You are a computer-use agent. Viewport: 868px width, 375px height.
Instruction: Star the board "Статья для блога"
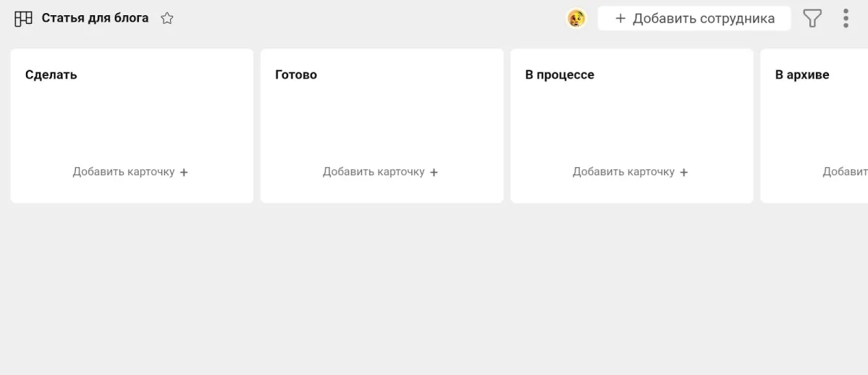(x=167, y=19)
